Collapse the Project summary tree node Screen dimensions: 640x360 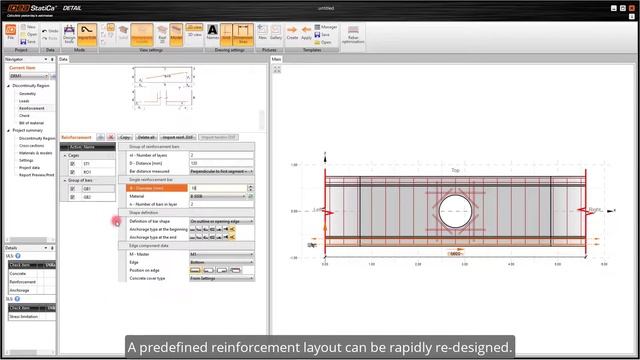tap(9, 130)
